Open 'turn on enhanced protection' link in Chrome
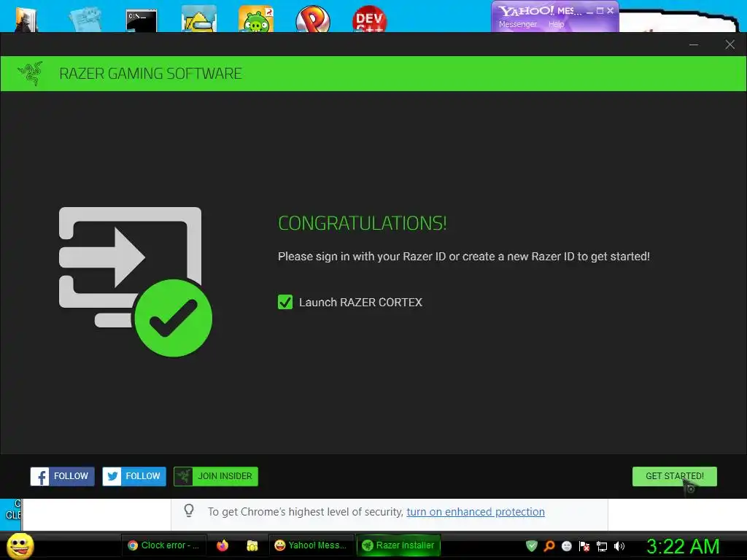This screenshot has height=560, width=747. [x=476, y=511]
